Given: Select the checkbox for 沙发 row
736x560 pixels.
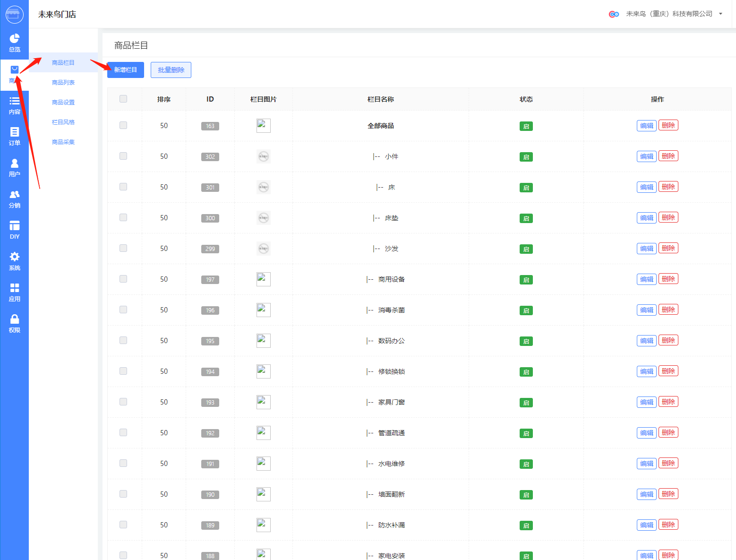Looking at the screenshot, I should click(123, 248).
